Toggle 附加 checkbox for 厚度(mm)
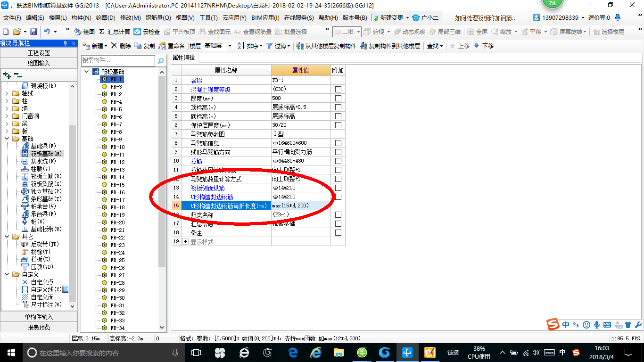 click(x=338, y=98)
